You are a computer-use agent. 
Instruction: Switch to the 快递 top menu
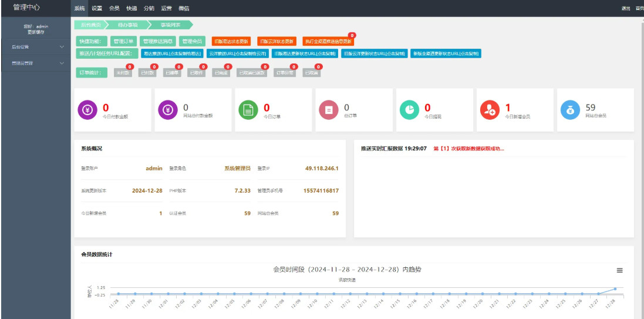132,8
